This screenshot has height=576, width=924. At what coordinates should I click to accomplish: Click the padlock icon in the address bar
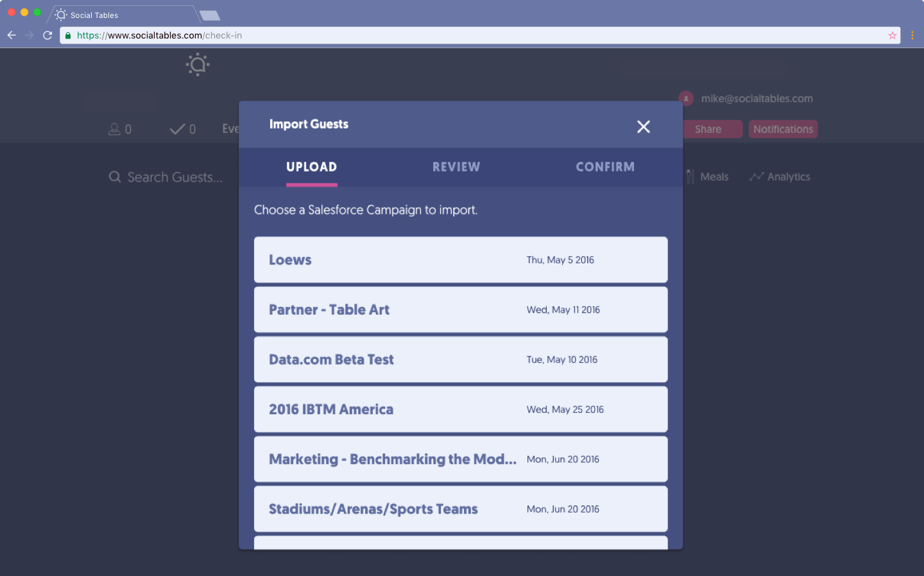coord(68,35)
